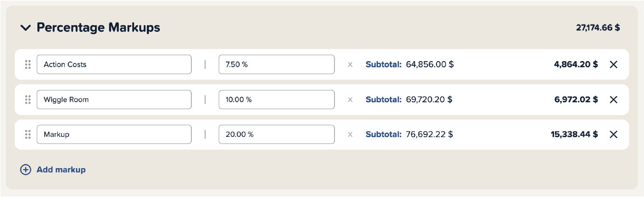The height and width of the screenshot is (197, 644).
Task: Edit the Wiggle Room name field
Action: [x=114, y=99]
